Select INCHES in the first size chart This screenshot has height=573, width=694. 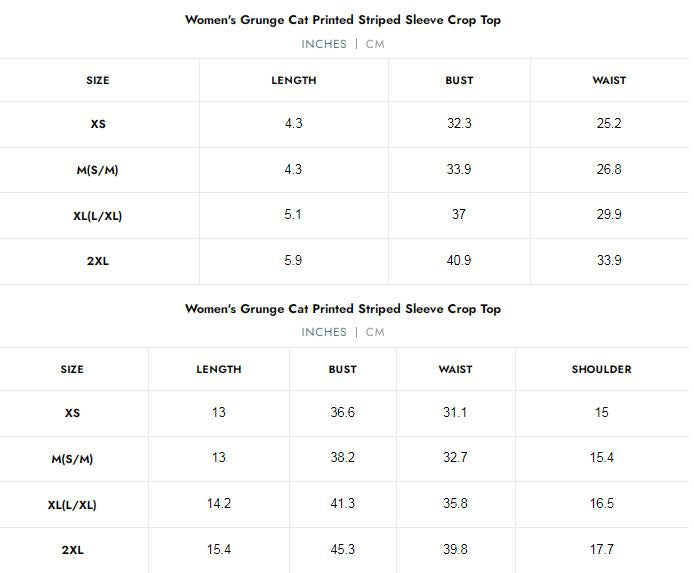[x=324, y=44]
